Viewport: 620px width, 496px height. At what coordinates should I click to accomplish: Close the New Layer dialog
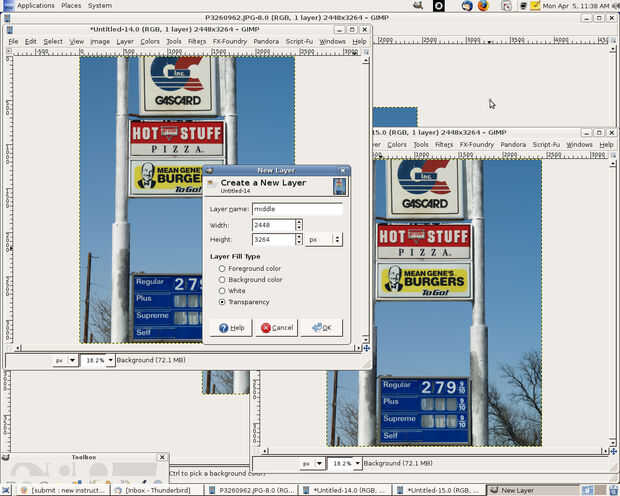343,170
